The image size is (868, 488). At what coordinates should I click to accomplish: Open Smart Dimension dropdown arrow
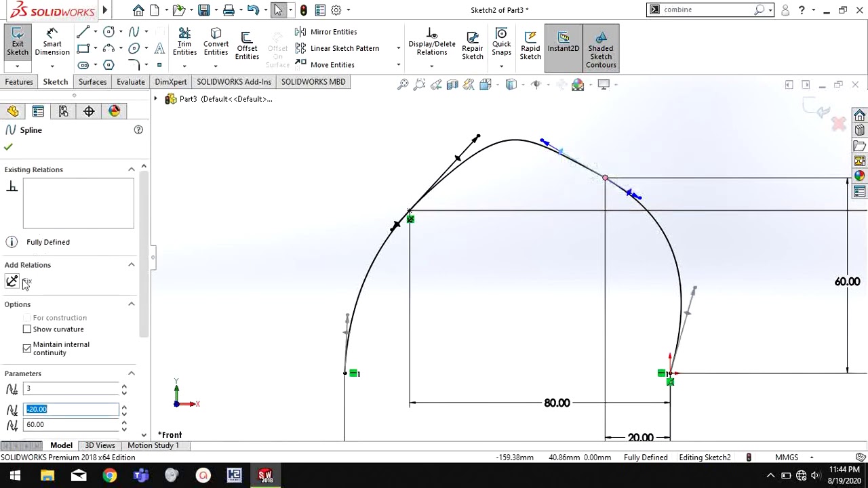(52, 66)
